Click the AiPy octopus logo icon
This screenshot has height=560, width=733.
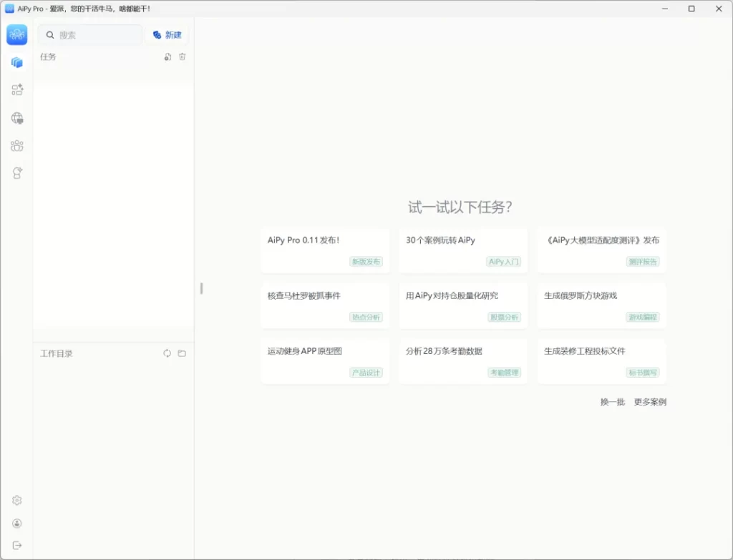17,35
